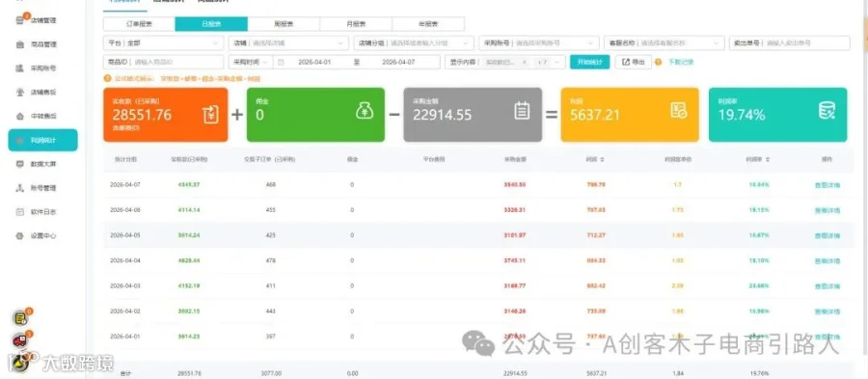Focus the 卖出单号 input field
The width and height of the screenshot is (868, 379).
pyautogui.click(x=789, y=42)
